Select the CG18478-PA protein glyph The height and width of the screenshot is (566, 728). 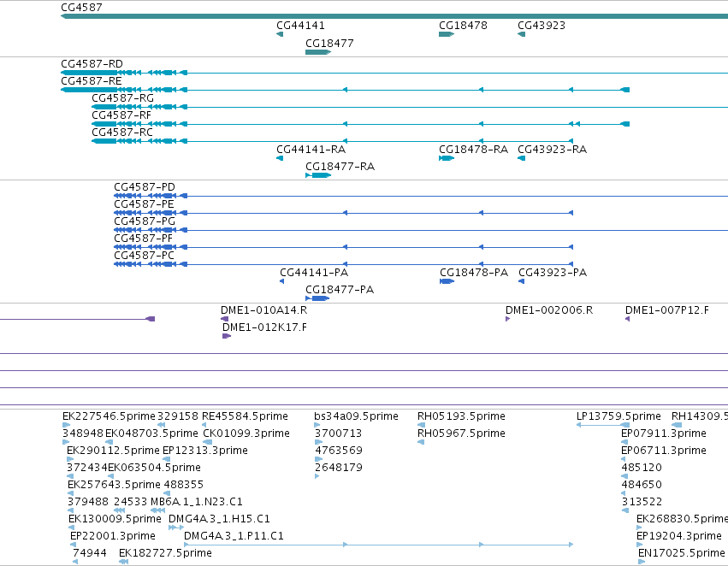coord(447,281)
